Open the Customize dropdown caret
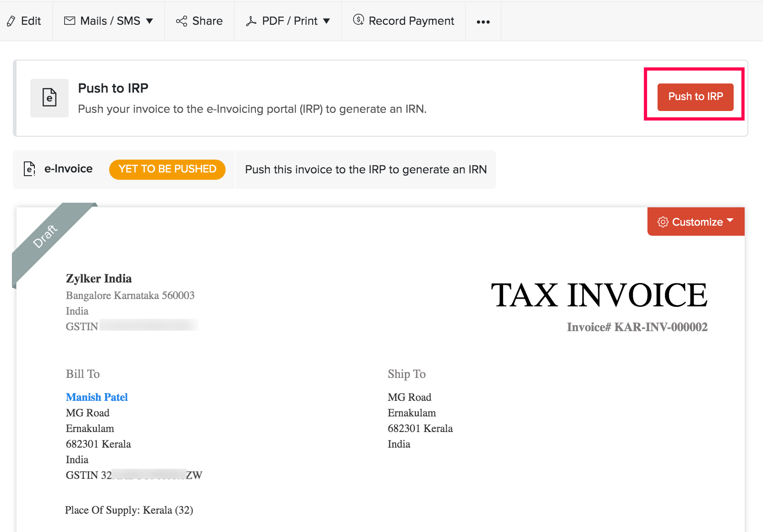763x532 pixels. click(730, 221)
